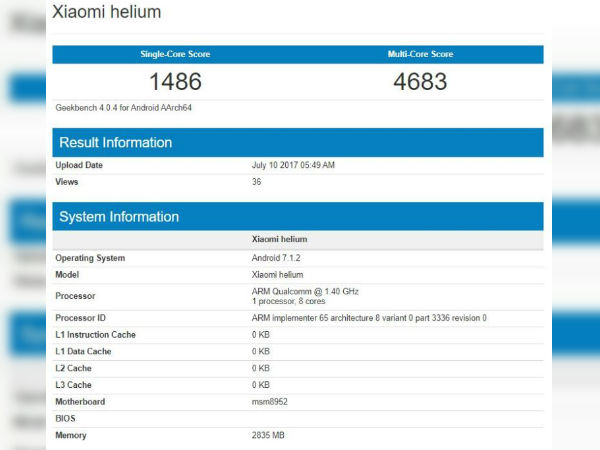
Task: Select the '2835 MB' memory value
Action: pyautogui.click(x=268, y=435)
